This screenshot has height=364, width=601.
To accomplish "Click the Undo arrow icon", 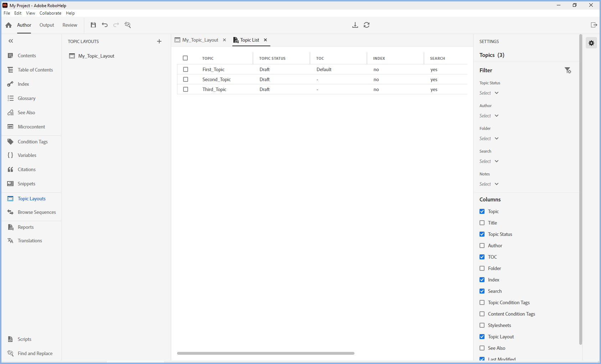I will click(x=105, y=25).
